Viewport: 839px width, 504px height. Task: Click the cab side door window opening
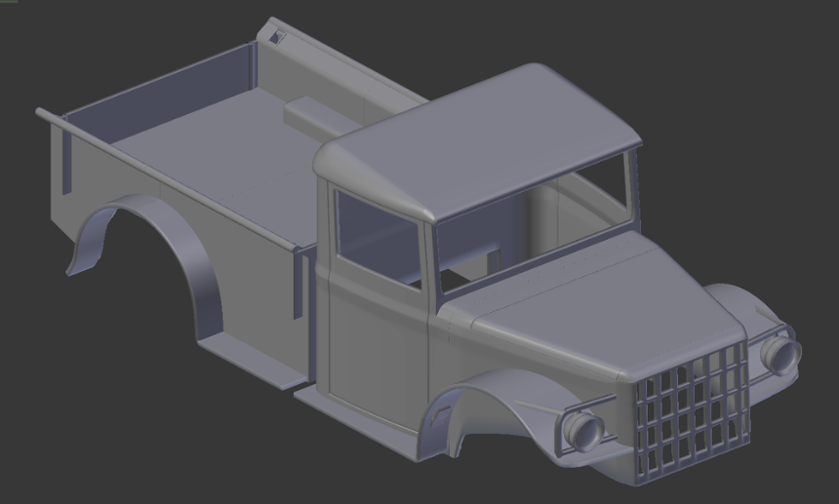click(377, 238)
